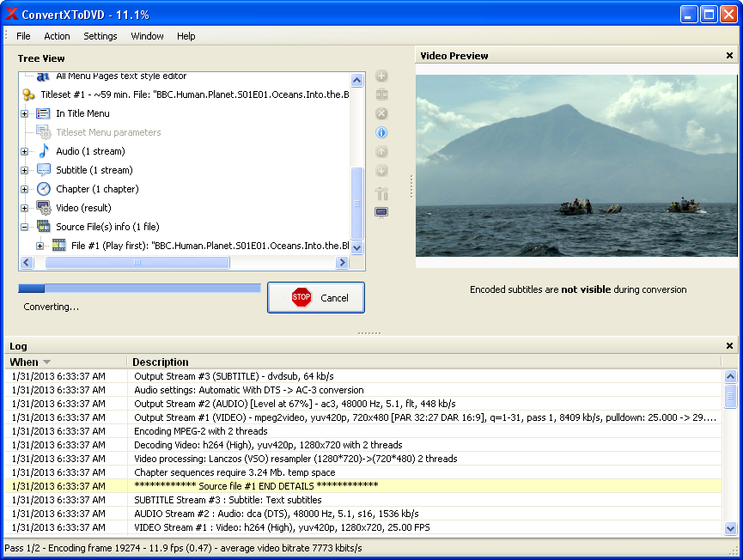Image resolution: width=743 pixels, height=560 pixels.
Task: Click the File #1 filmstrip icon
Action: click(58, 246)
